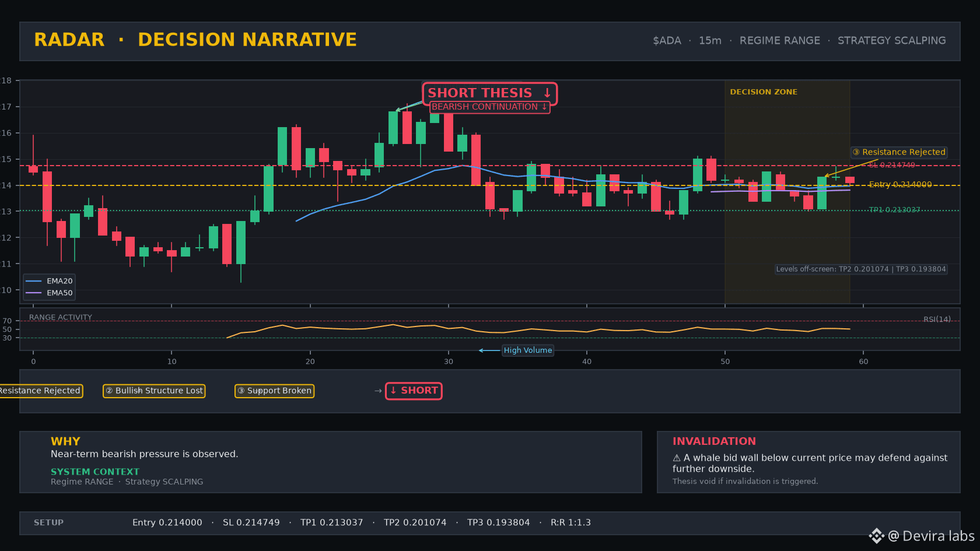Click the Entry 0.214000 label on the chart
Viewport: 980px width, 551px height.
coord(900,184)
